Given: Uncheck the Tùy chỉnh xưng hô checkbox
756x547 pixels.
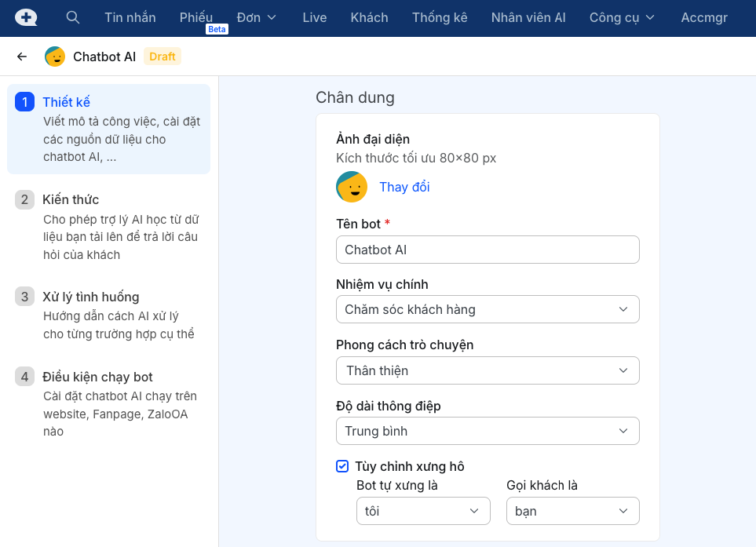Looking at the screenshot, I should [342, 466].
